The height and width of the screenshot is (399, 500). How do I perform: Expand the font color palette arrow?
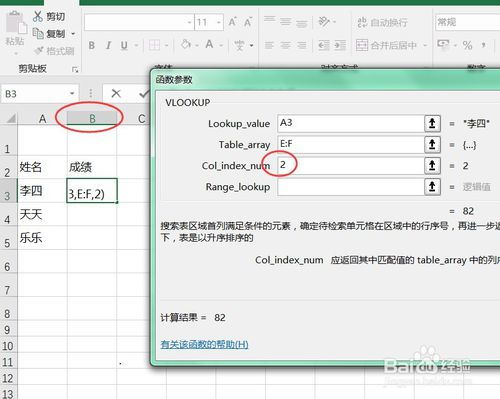[x=221, y=45]
